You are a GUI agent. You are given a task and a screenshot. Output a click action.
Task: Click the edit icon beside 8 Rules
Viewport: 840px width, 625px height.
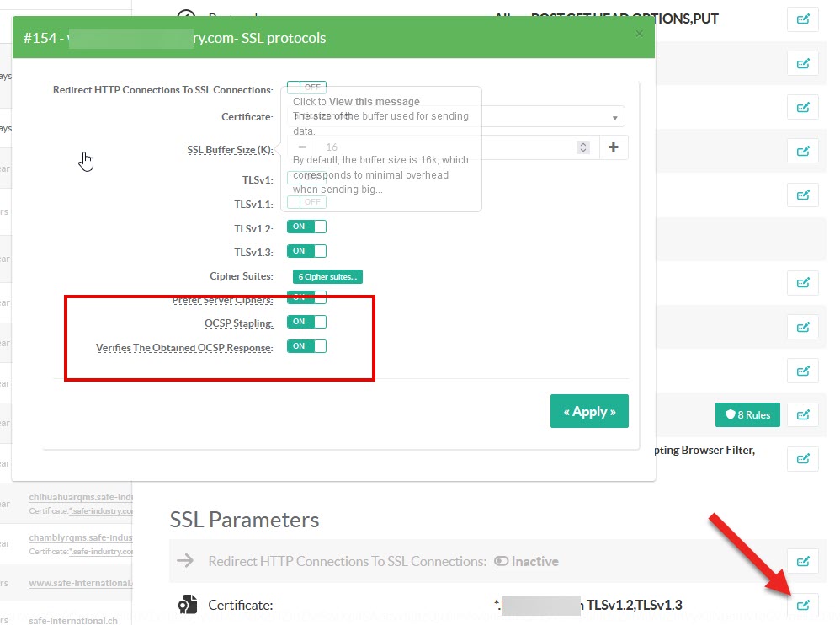point(802,414)
